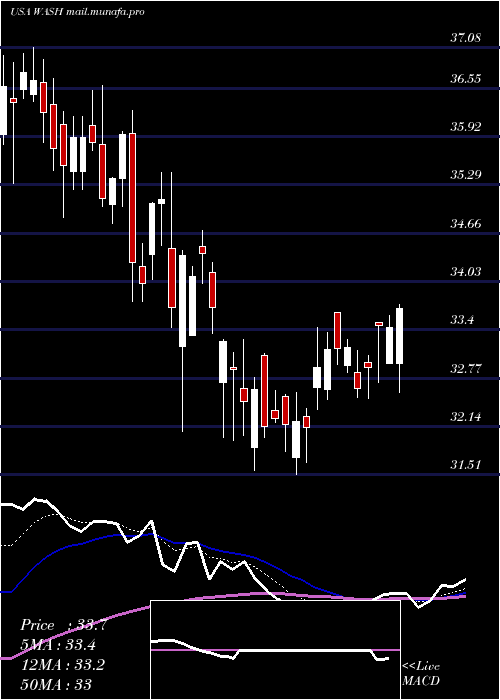Click the Price : 33.7 readout

(63, 625)
